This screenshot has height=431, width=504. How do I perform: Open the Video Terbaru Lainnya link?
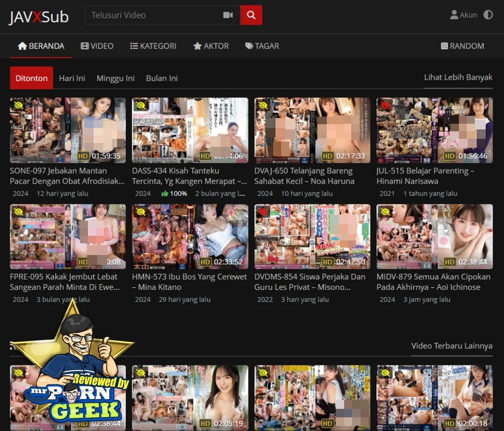point(451,346)
